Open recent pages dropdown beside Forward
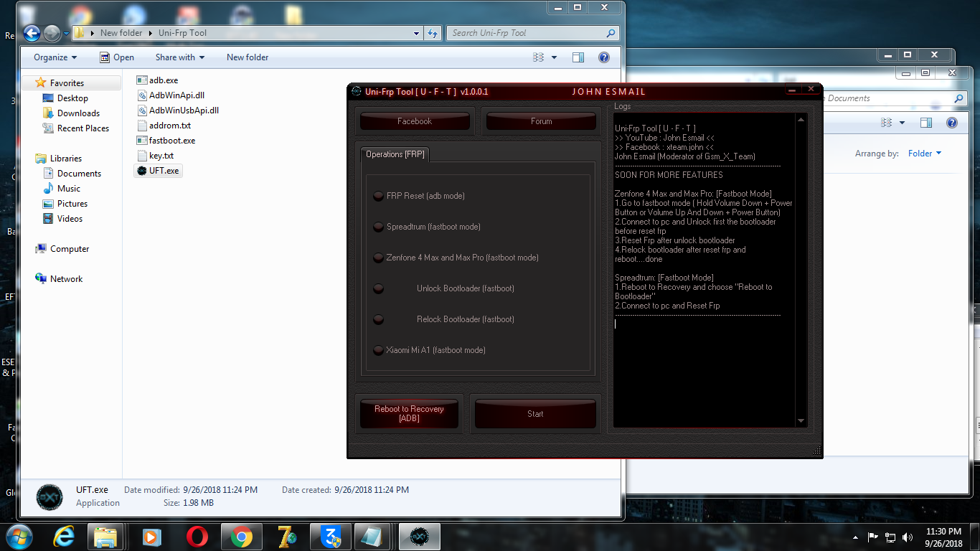The height and width of the screenshot is (551, 980). click(66, 34)
